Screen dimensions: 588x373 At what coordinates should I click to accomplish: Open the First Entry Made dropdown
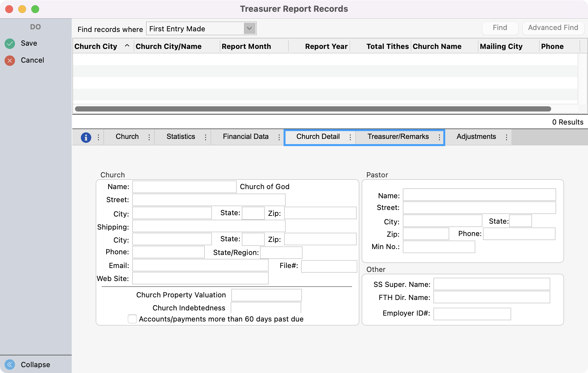[249, 29]
